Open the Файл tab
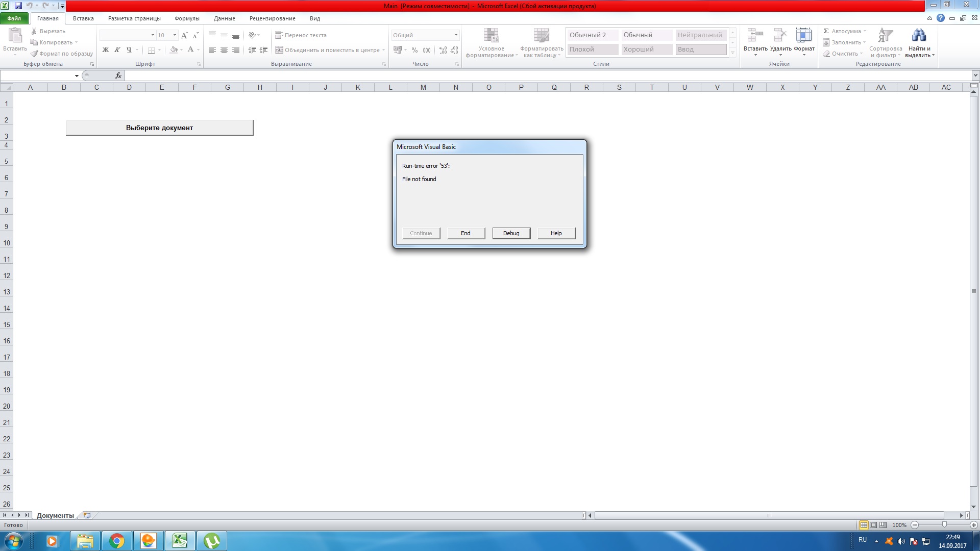The width and height of the screenshot is (980, 551). (14, 18)
